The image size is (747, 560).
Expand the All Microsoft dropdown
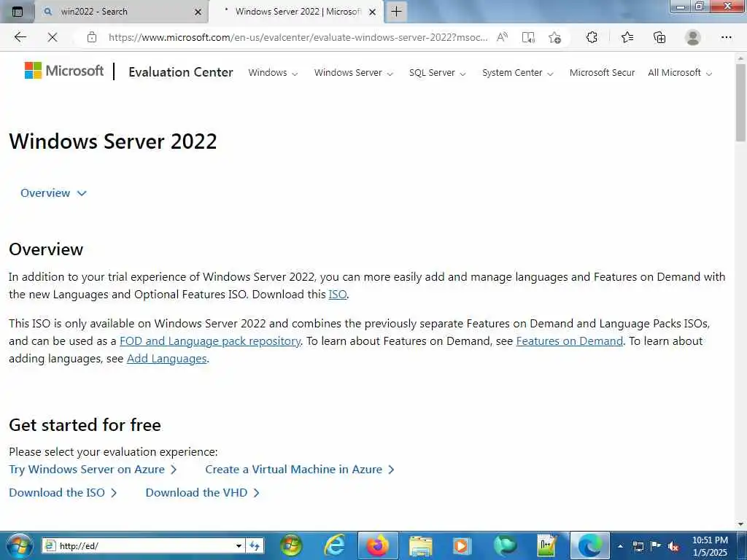[680, 73]
